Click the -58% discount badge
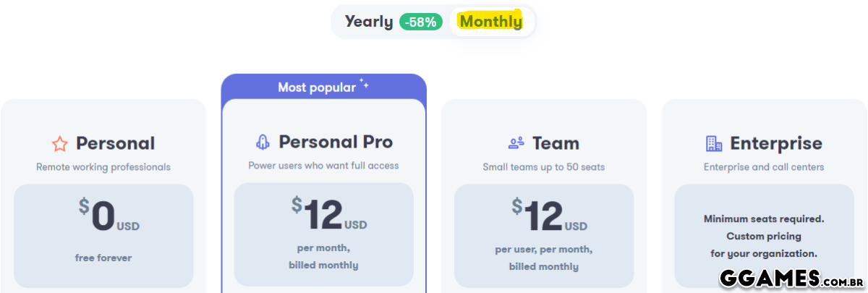 [x=420, y=22]
